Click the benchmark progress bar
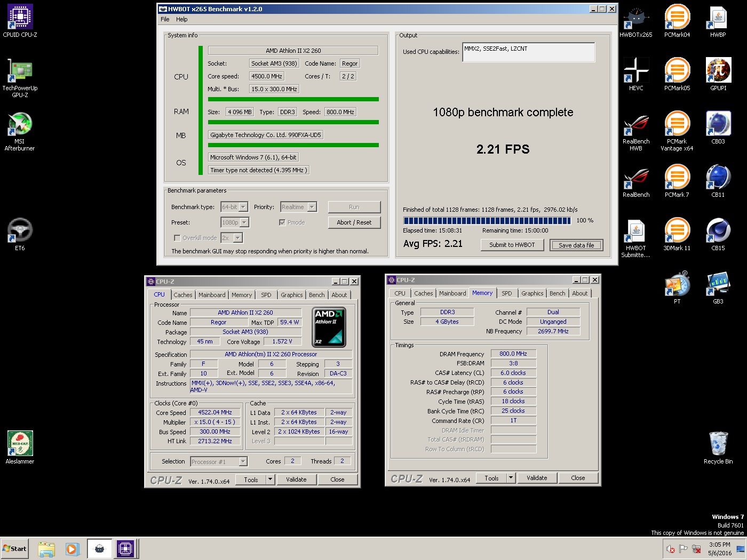 [487, 220]
